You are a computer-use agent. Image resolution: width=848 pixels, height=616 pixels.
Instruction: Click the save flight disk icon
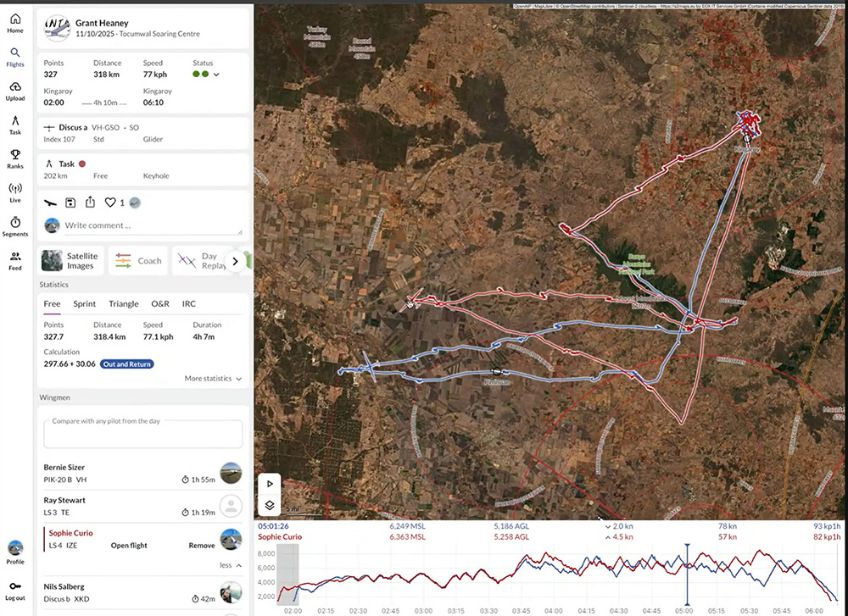[x=70, y=203]
